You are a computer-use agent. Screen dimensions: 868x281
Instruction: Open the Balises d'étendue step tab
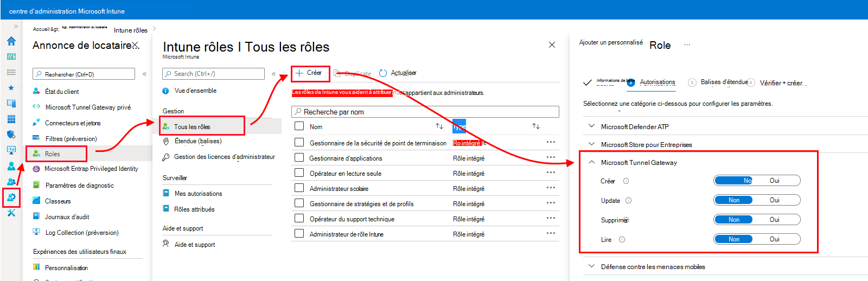point(724,82)
